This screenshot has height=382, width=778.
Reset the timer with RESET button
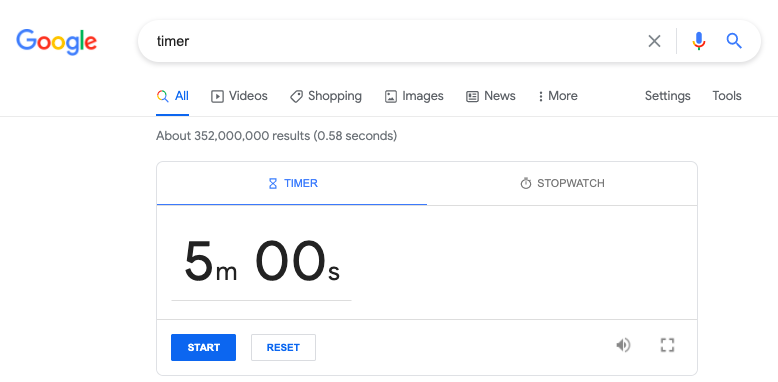click(x=283, y=347)
